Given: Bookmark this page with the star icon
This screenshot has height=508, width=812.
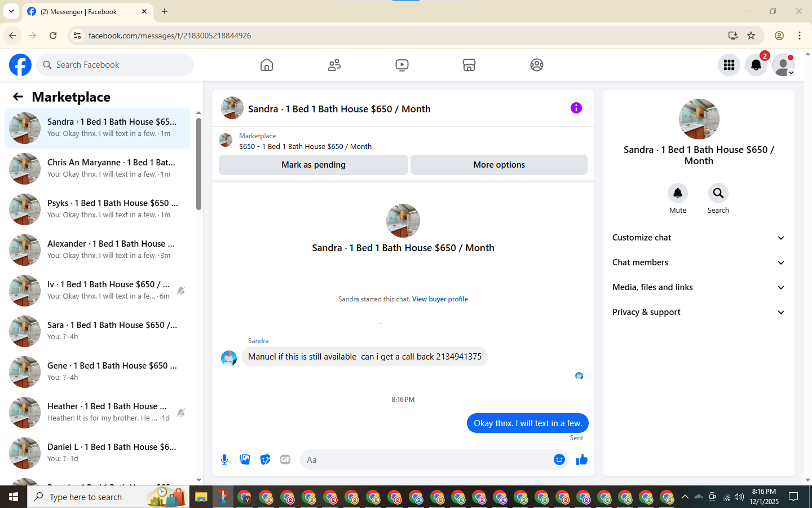Looking at the screenshot, I should click(751, 36).
